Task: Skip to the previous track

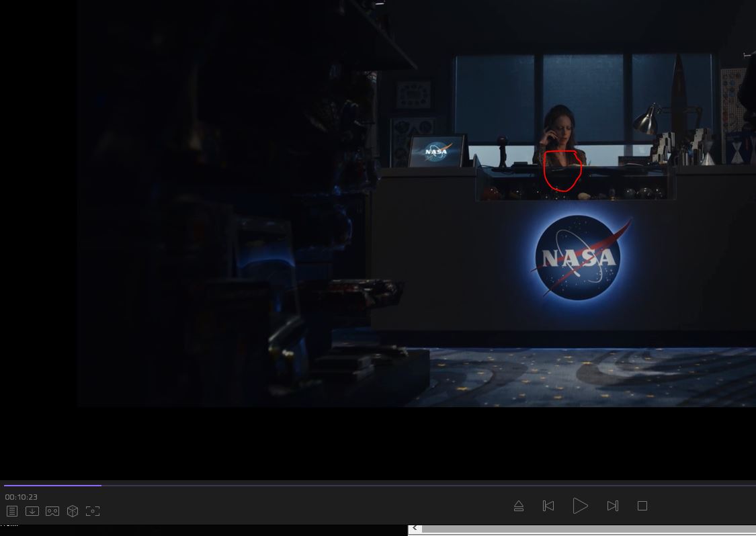Action: tap(548, 506)
